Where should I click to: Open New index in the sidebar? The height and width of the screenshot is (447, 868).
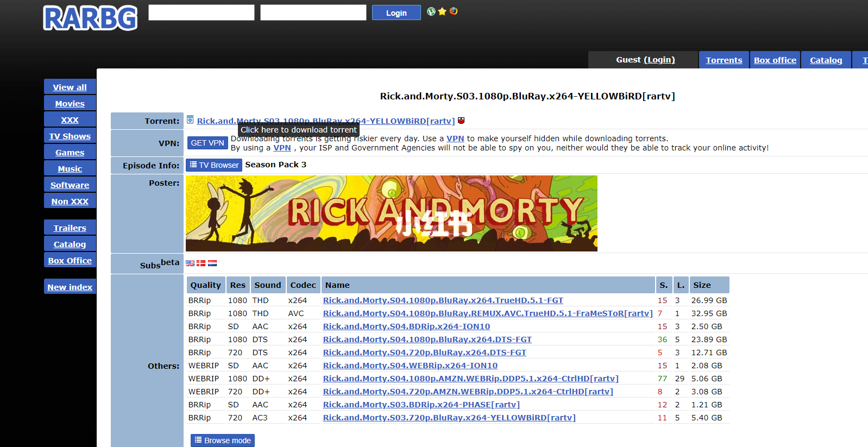tap(70, 287)
